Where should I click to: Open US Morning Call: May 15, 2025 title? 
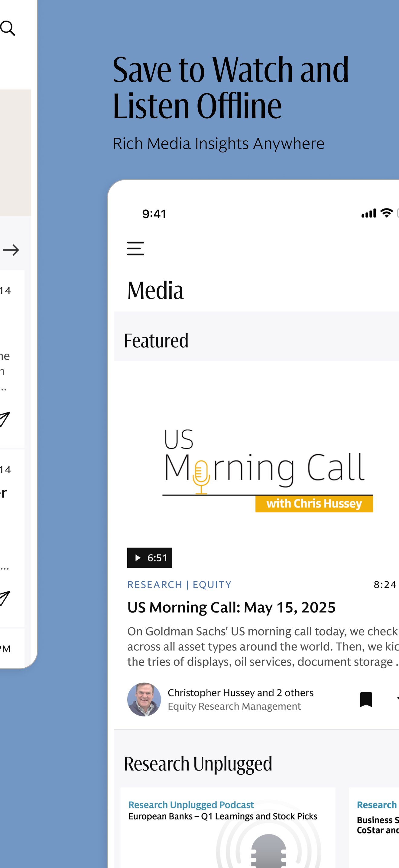(232, 607)
